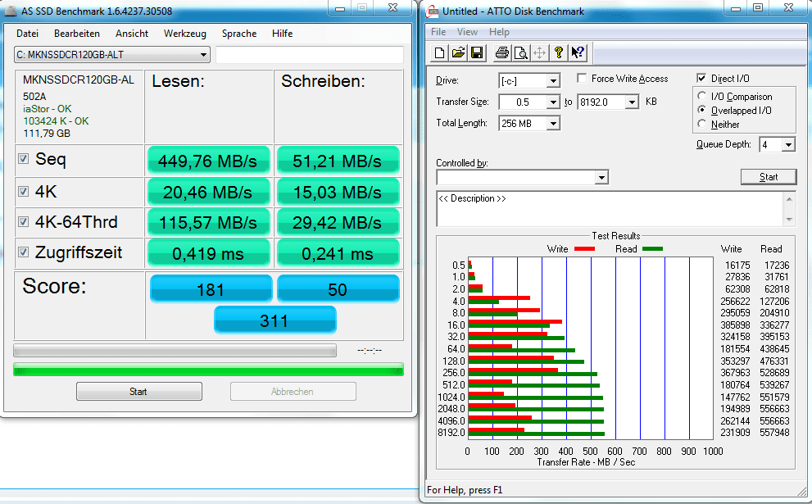Select the Neither radio button
This screenshot has height=504, width=812.
pyautogui.click(x=701, y=124)
